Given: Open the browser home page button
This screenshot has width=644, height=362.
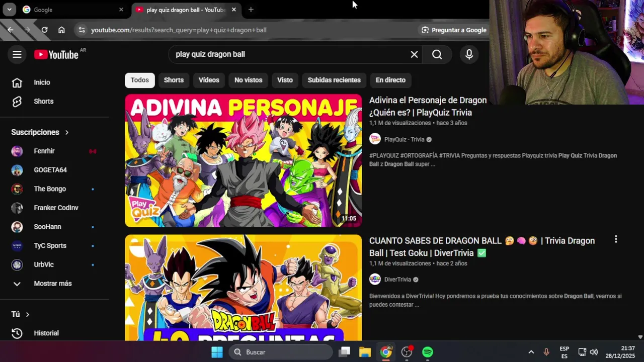Looking at the screenshot, I should click(x=61, y=30).
